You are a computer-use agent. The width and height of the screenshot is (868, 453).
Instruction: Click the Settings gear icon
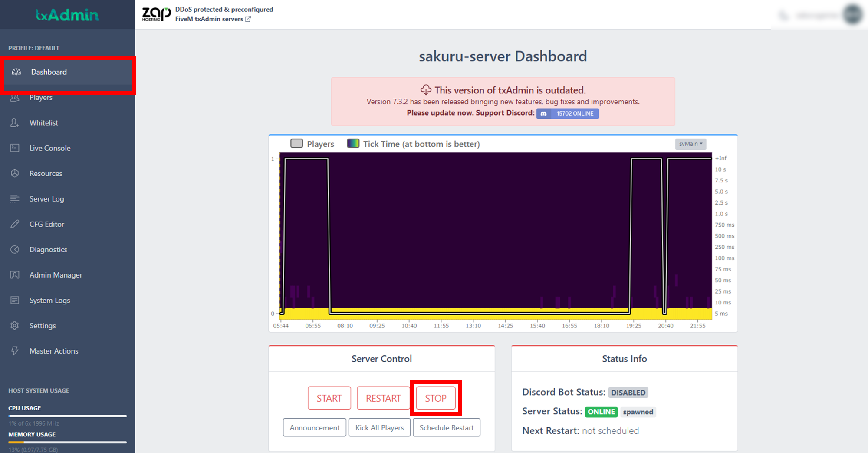tap(15, 326)
